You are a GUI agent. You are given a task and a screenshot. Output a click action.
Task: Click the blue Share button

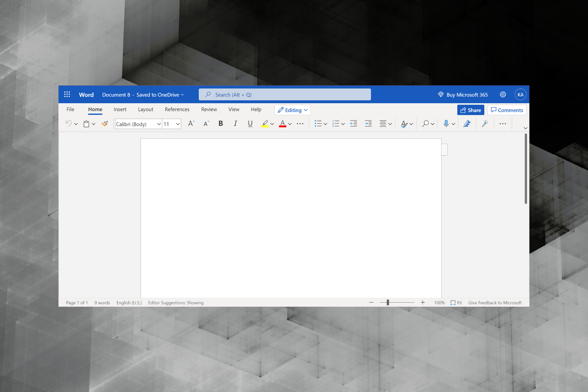470,110
